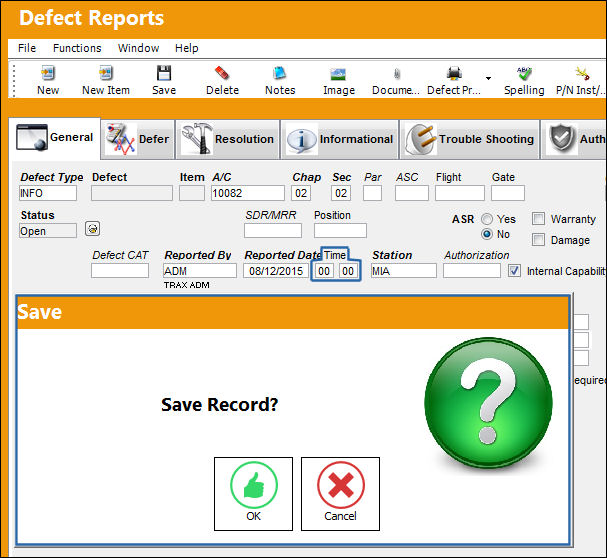Click the Defect CAT input field
Screen dimensions: 607x558
(120, 271)
